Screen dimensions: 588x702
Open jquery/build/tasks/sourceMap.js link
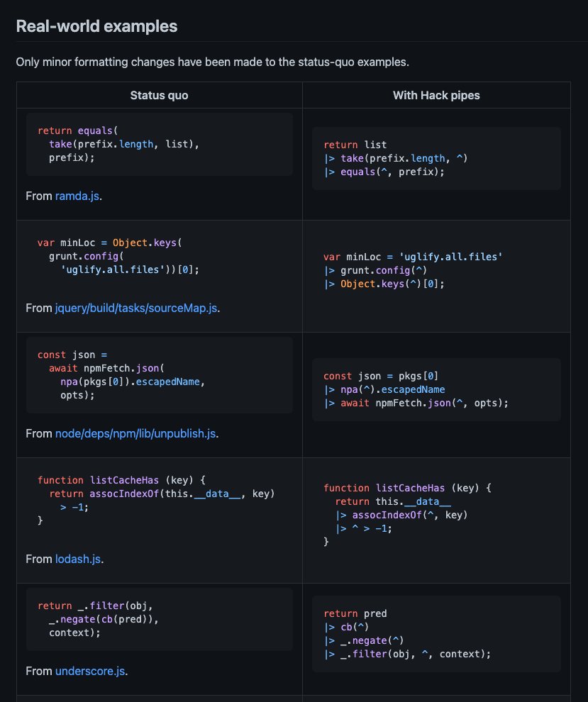point(136,308)
